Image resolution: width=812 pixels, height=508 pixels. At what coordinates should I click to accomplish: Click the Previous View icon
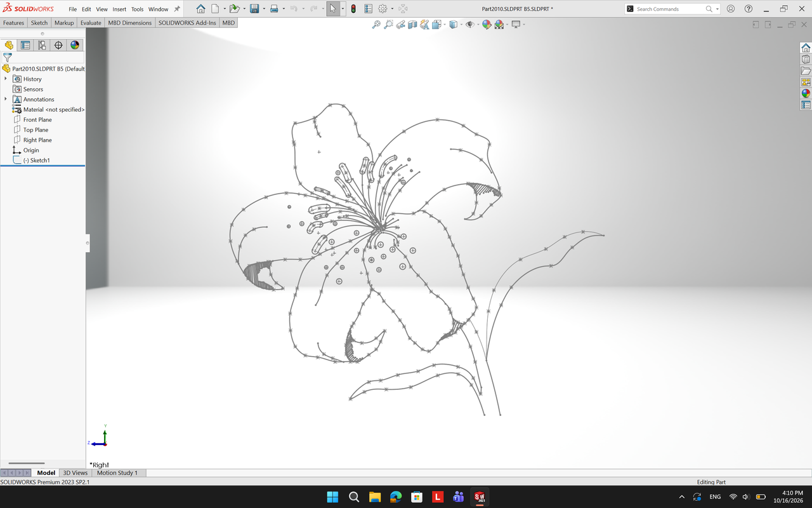pyautogui.click(x=401, y=25)
